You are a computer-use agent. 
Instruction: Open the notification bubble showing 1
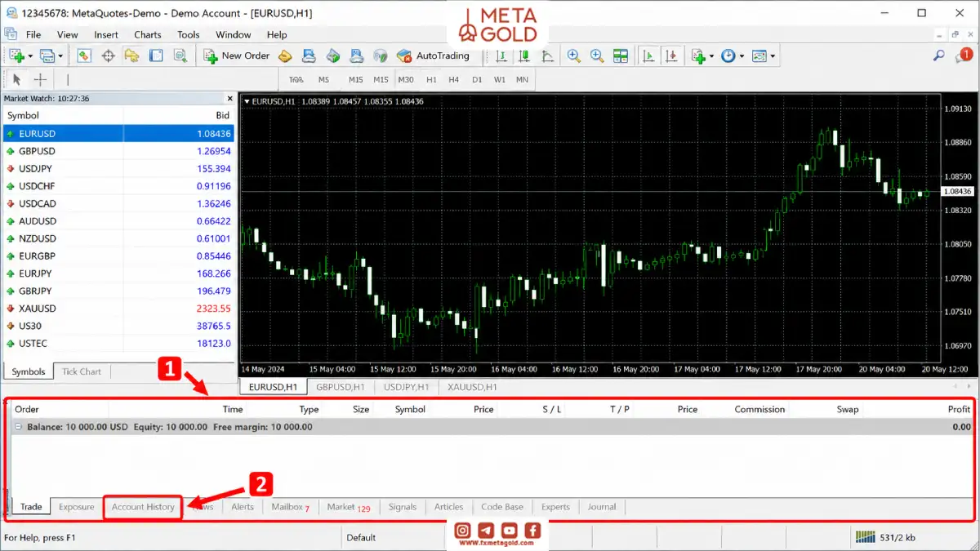point(966,56)
